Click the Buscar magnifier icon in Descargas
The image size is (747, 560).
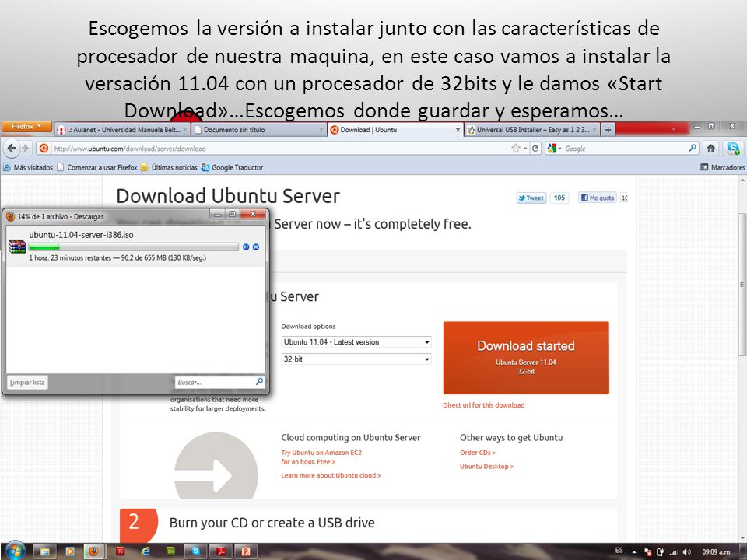tap(259, 381)
